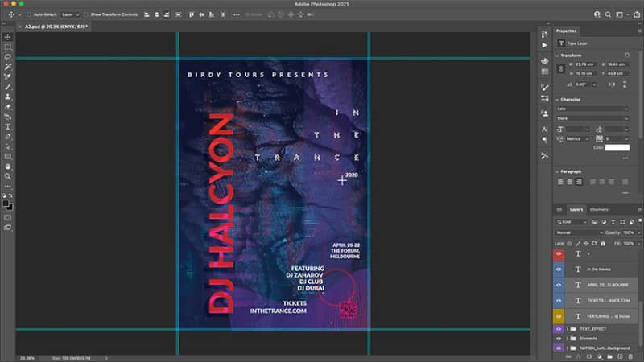Click the share icon at top right
The image size is (644, 362).
637,14
